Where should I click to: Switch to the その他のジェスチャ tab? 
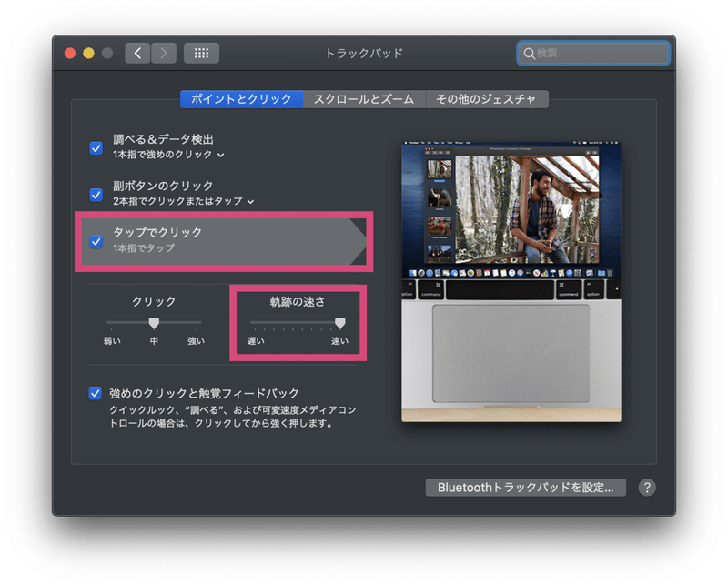(x=487, y=97)
